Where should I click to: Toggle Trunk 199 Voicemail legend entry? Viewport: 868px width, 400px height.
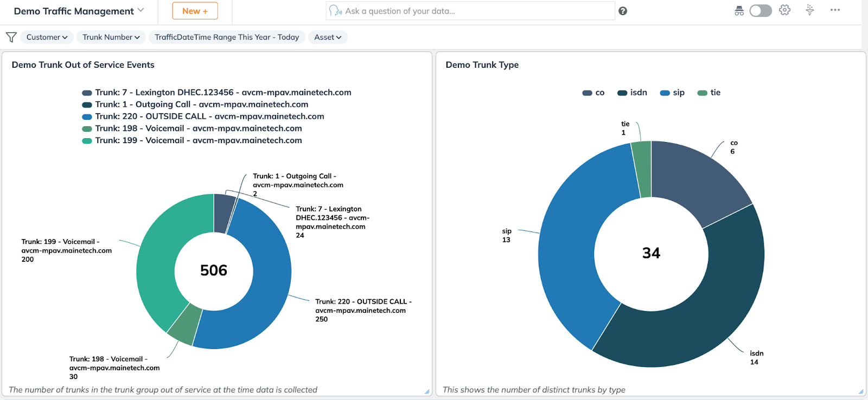pyautogui.click(x=198, y=140)
